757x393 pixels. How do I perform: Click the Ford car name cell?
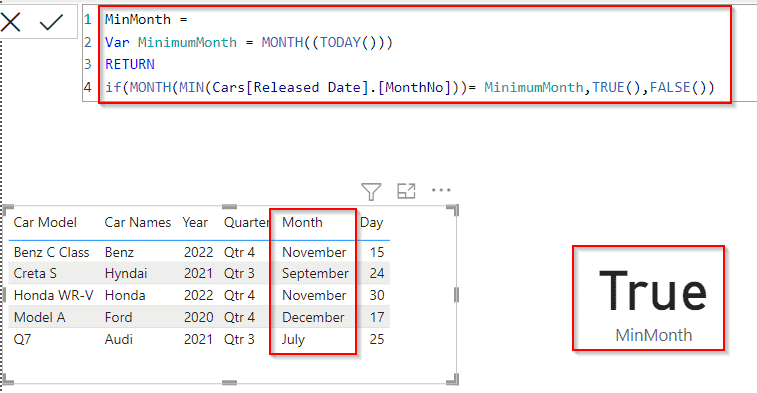[118, 317]
